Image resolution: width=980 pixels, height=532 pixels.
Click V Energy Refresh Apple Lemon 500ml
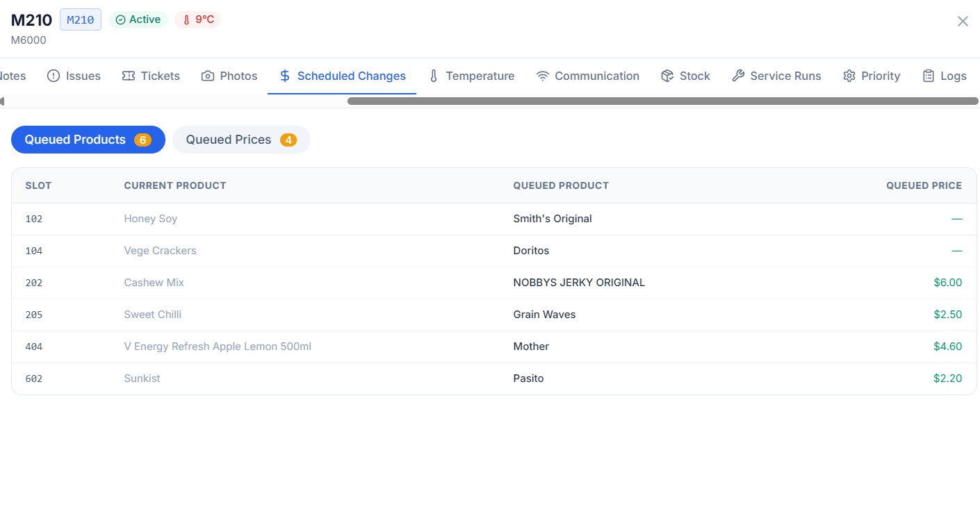[218, 347]
